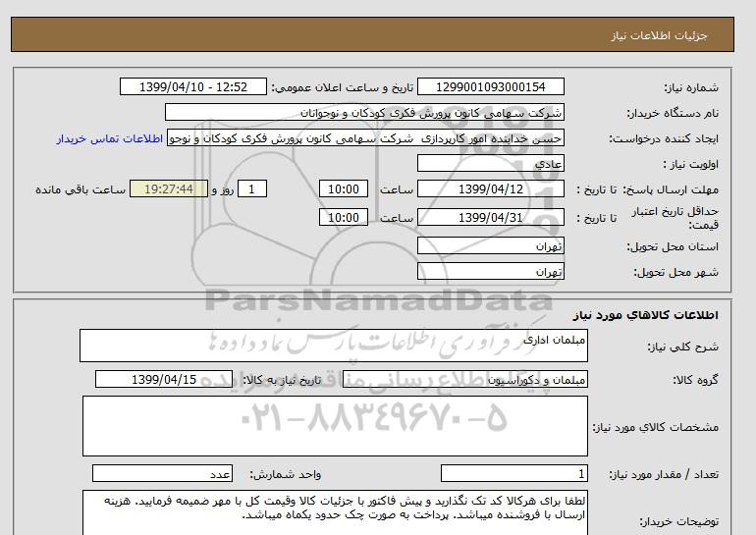Screen dimensions: 756x535
Task: Click general description field مبلمان اداری
Action: [x=334, y=346]
